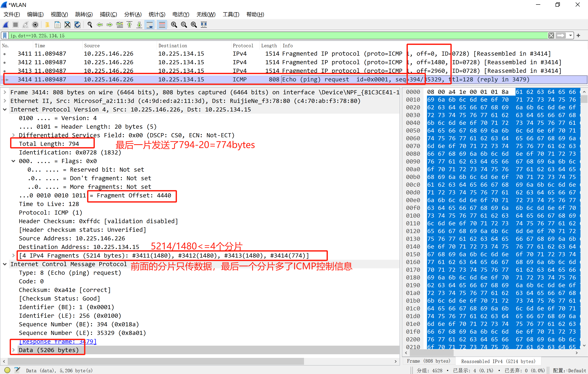Click the expert info status circle

[x=7, y=370]
